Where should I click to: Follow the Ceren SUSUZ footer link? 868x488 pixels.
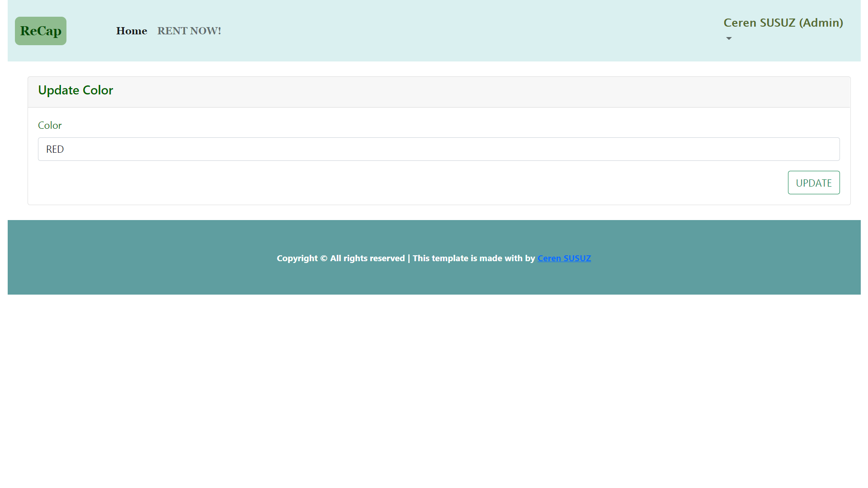[x=564, y=258]
